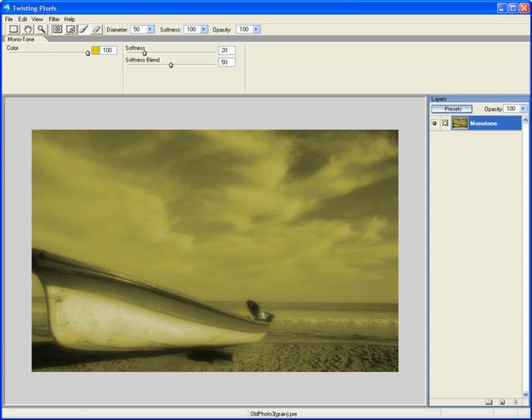Image resolution: width=532 pixels, height=420 pixels.
Task: Open the Softness dropdown arrow in toolbar
Action: 204,29
